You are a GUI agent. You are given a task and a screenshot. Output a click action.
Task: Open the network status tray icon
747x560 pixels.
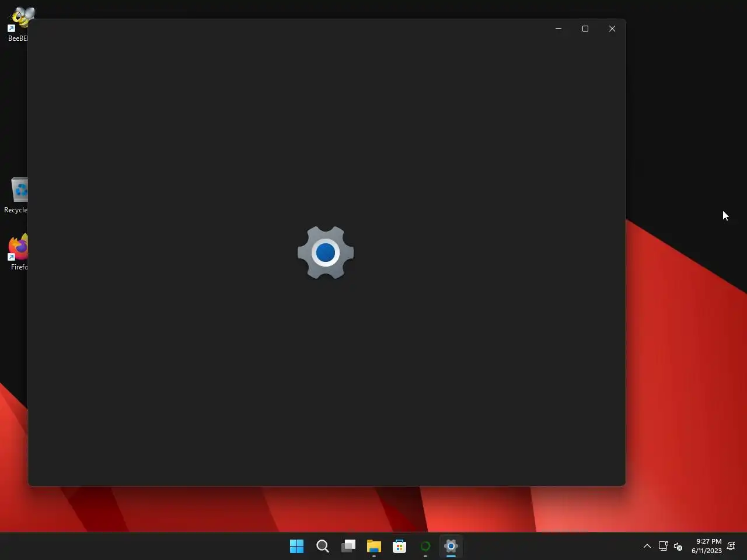[x=663, y=546]
